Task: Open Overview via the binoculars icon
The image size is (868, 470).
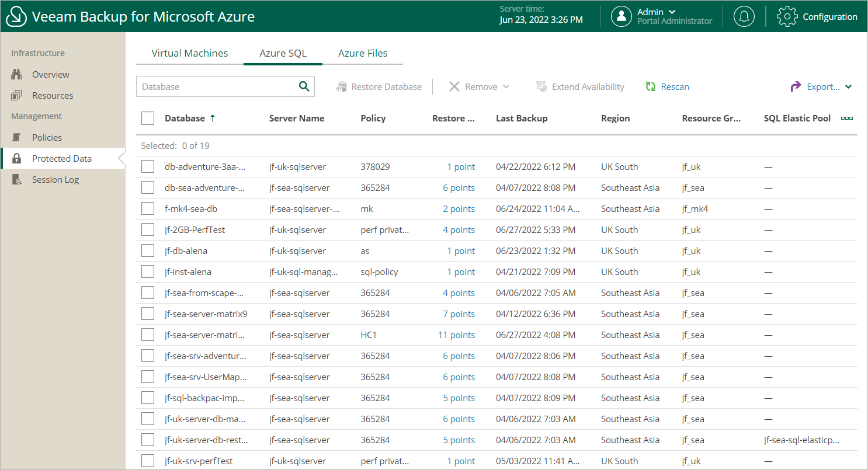Action: pyautogui.click(x=16, y=75)
